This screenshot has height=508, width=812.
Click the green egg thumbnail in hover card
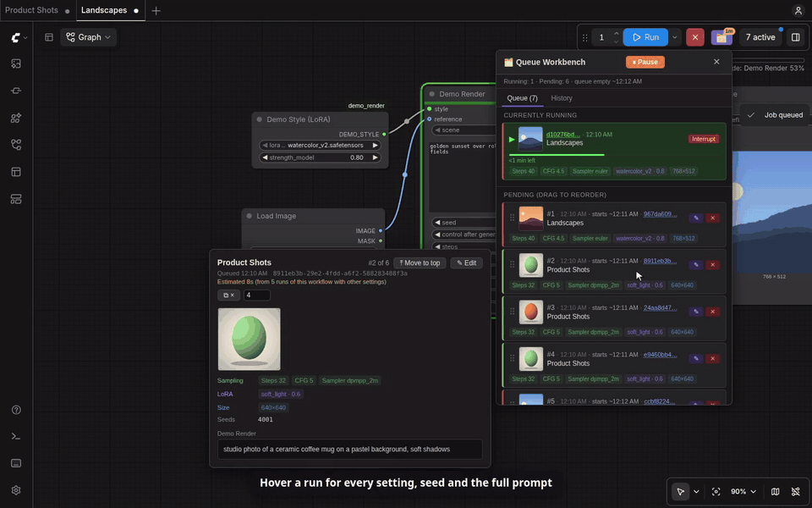coord(249,339)
